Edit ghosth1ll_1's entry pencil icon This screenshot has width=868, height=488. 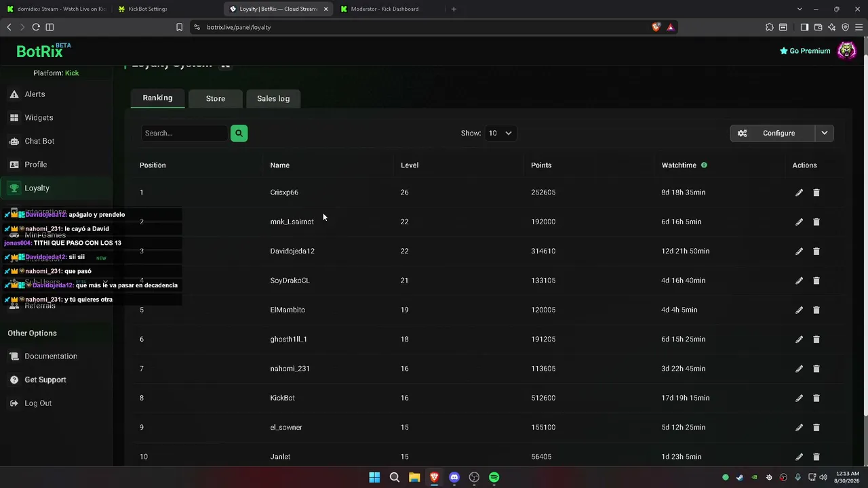click(799, 339)
